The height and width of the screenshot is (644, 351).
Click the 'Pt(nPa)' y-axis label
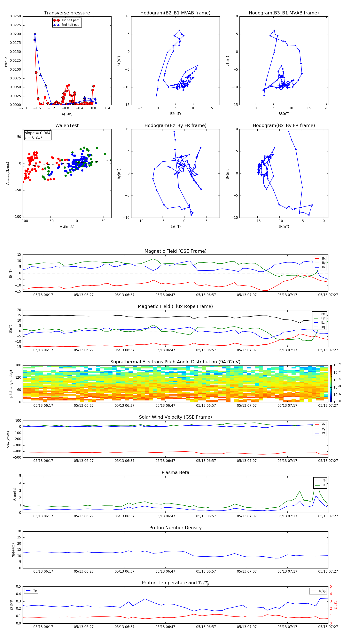click(x=6, y=61)
